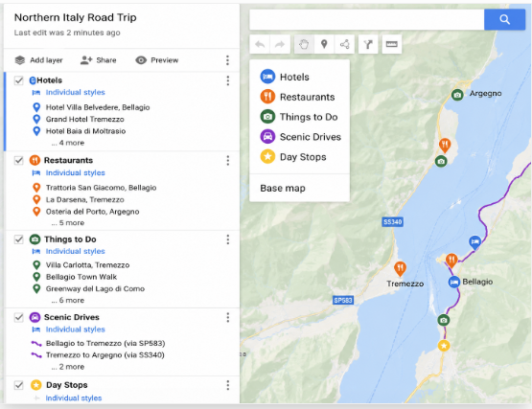Expand '... 2 more' scenic drives

[68, 367]
